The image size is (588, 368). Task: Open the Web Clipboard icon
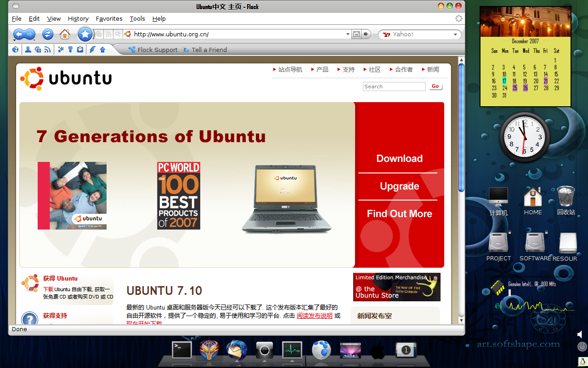80,50
